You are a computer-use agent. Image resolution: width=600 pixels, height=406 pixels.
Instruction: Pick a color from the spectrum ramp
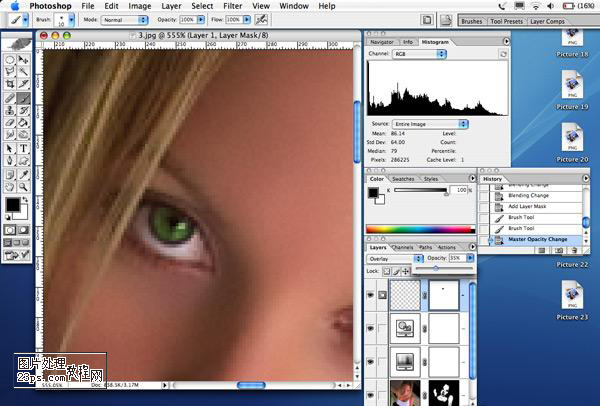point(420,230)
